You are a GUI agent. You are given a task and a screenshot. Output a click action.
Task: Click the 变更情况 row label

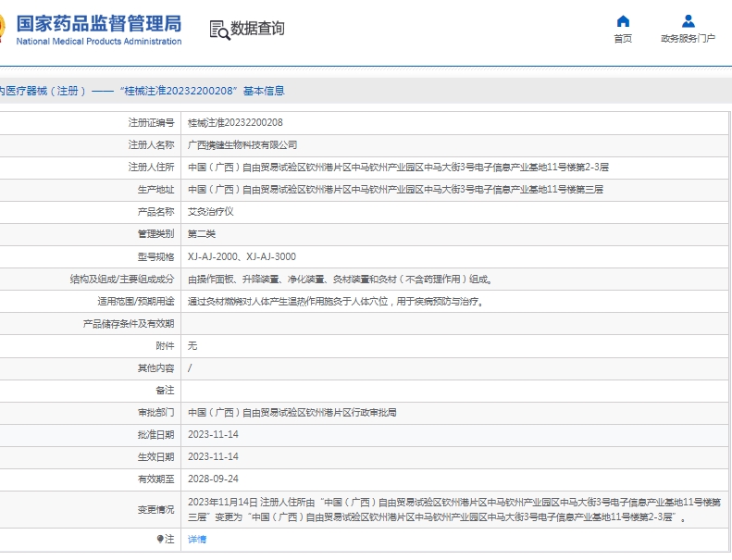click(x=155, y=510)
